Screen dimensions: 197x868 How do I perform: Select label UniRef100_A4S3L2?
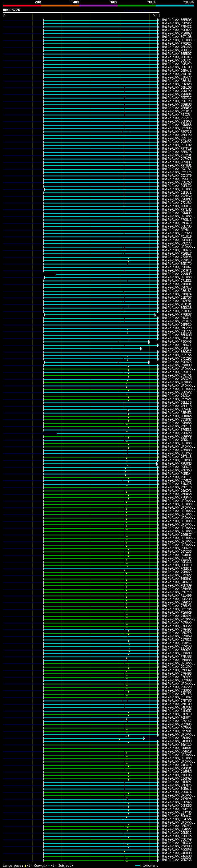pos(177,318)
